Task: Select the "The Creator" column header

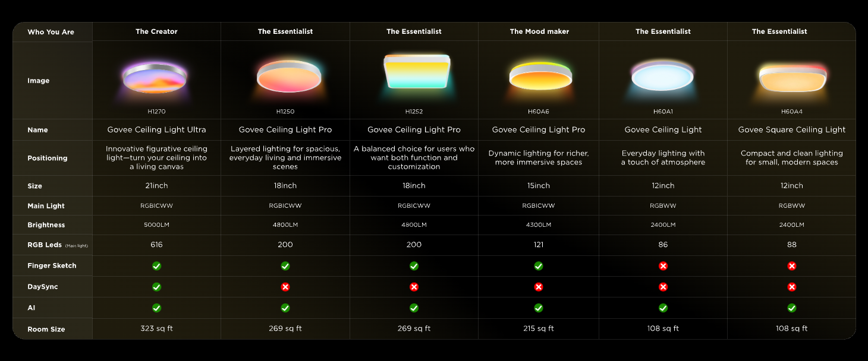Action: tap(156, 31)
